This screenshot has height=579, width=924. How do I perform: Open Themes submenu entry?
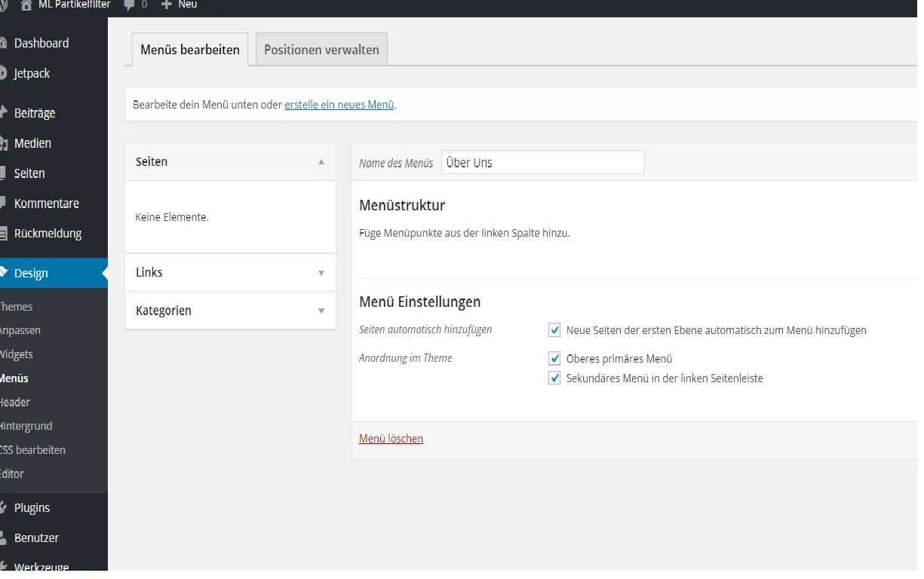[16, 307]
